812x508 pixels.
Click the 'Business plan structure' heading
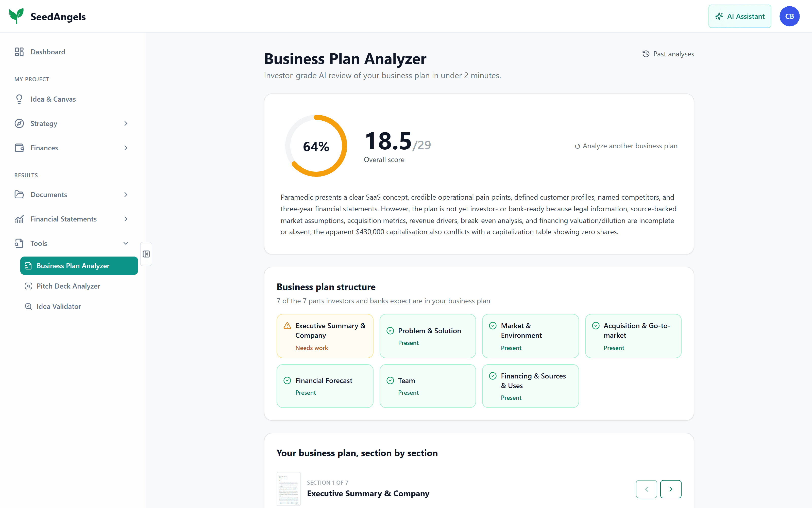(x=326, y=287)
